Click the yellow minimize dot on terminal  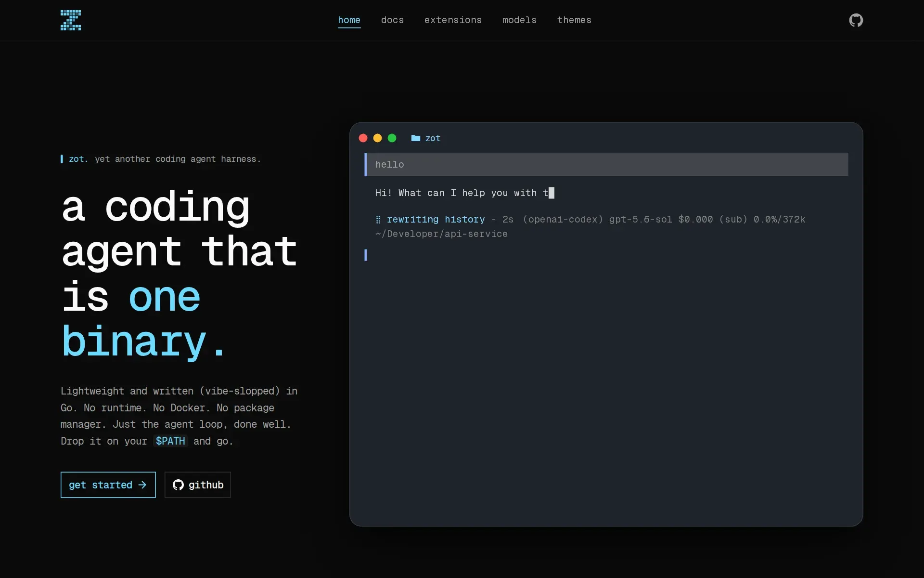pos(378,138)
